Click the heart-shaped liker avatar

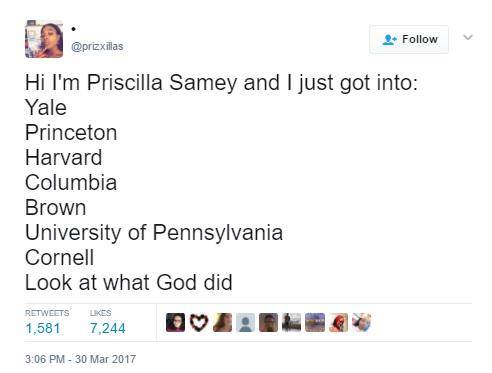(x=199, y=322)
